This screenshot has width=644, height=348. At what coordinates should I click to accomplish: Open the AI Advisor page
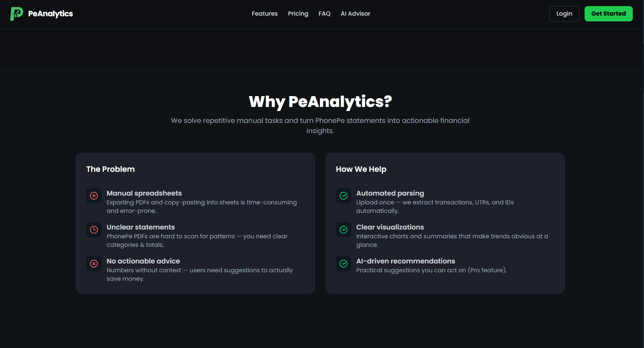(x=355, y=14)
